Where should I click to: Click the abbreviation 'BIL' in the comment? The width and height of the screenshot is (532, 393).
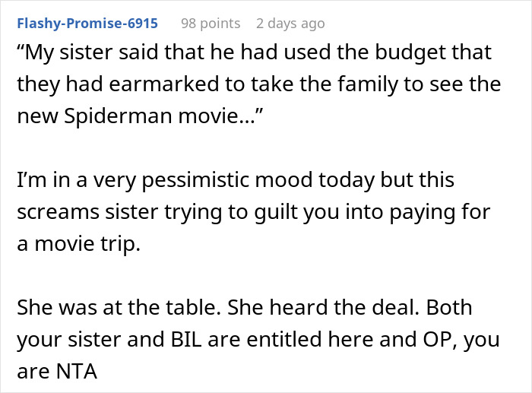(186, 339)
